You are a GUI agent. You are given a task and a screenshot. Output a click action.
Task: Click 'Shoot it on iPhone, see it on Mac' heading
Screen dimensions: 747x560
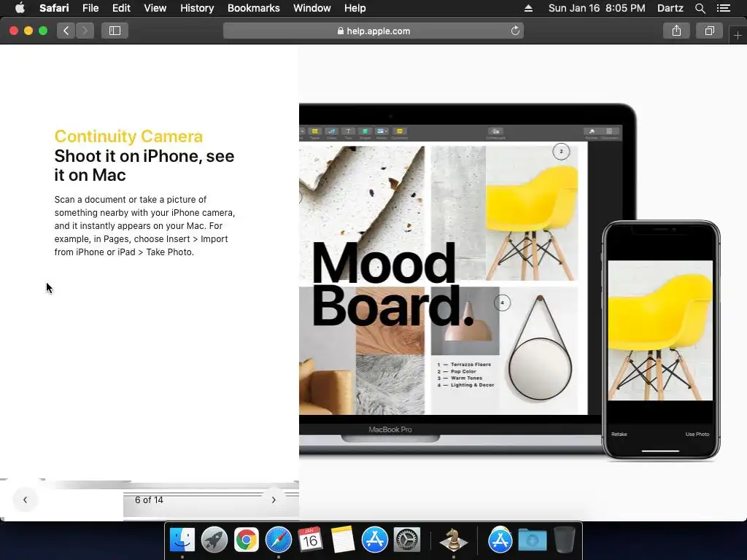(x=144, y=166)
